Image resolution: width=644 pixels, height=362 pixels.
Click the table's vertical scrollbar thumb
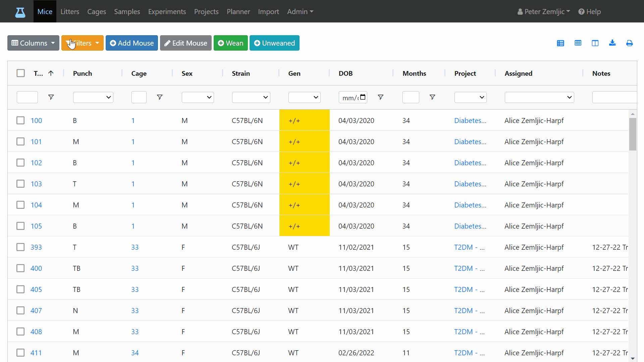coord(633,134)
